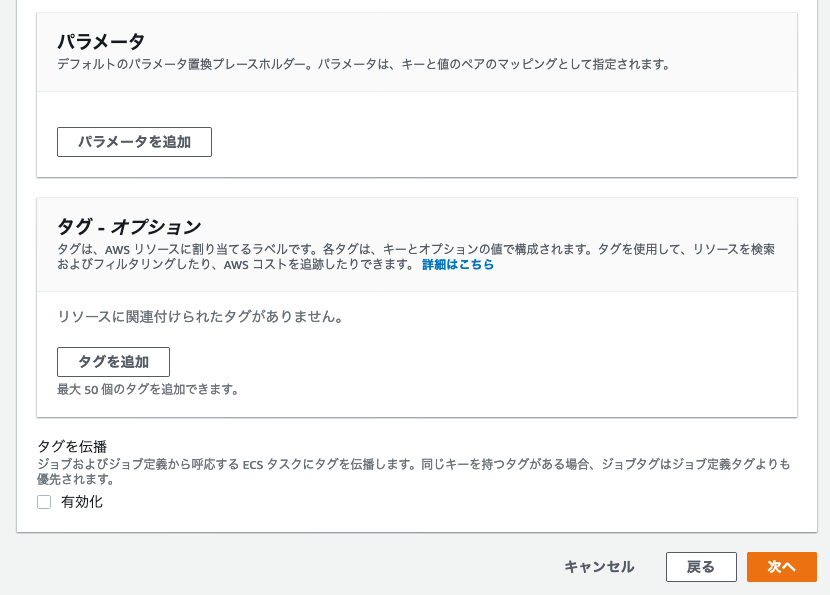Click the キャンセル button
830x595 pixels.
point(599,567)
